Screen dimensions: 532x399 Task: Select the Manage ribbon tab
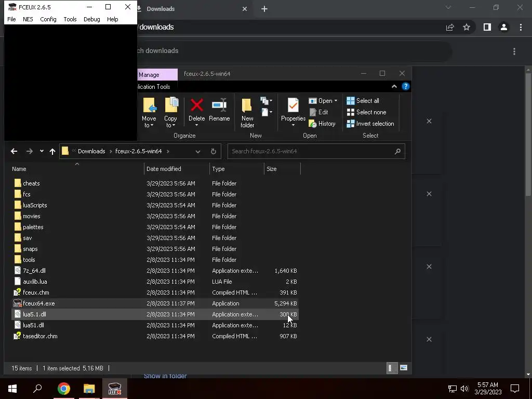pyautogui.click(x=157, y=75)
